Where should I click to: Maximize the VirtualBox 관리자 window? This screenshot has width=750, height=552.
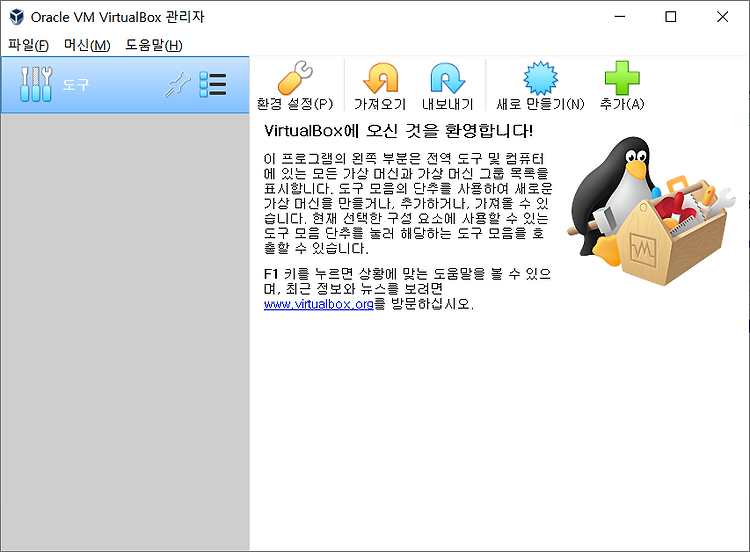click(x=671, y=17)
